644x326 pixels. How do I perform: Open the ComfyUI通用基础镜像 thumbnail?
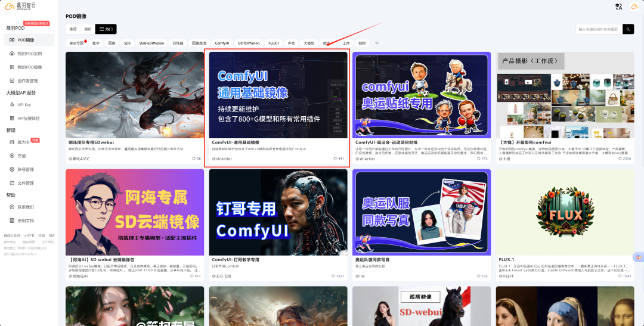coord(278,95)
